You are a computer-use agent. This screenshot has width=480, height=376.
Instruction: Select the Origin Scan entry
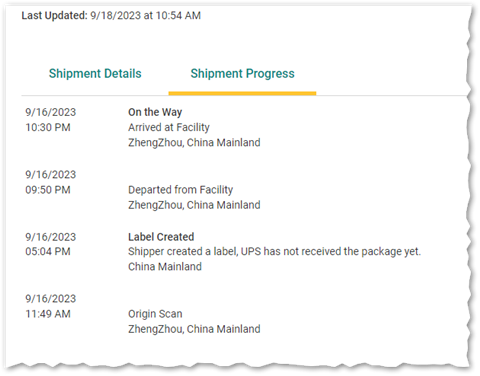click(155, 314)
